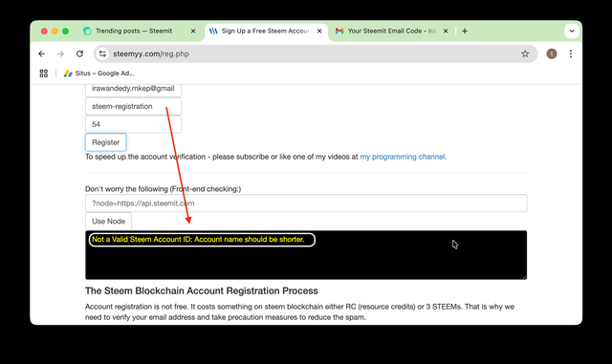Select the Sign Up a Free Steem Account tab
This screenshot has width=612, height=364.
click(266, 31)
